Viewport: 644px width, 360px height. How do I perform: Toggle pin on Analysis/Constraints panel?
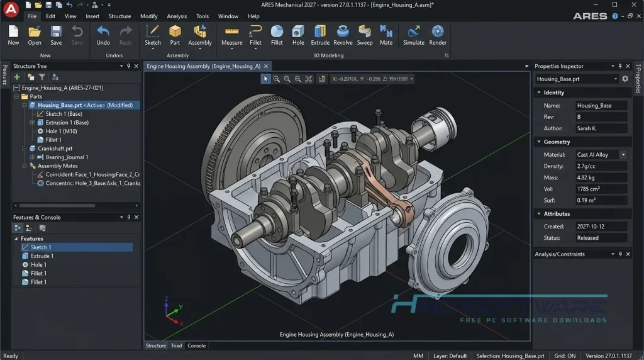[620, 254]
